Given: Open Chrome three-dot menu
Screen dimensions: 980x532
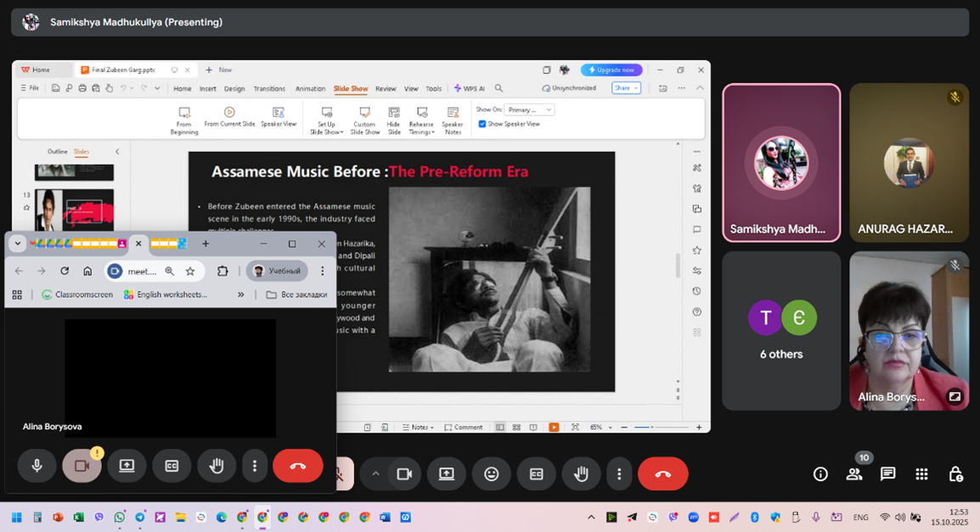Looking at the screenshot, I should (323, 272).
